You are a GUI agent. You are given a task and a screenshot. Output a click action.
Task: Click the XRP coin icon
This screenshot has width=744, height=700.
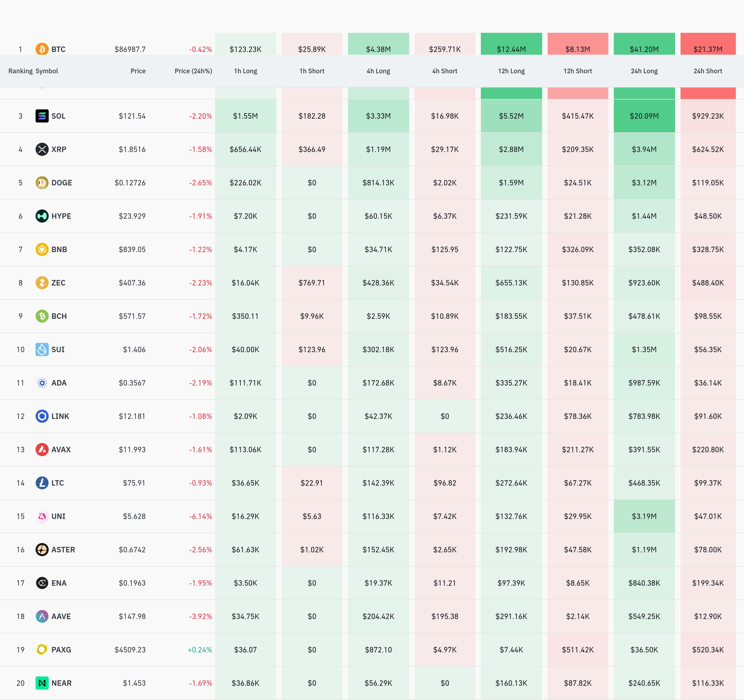coord(42,149)
